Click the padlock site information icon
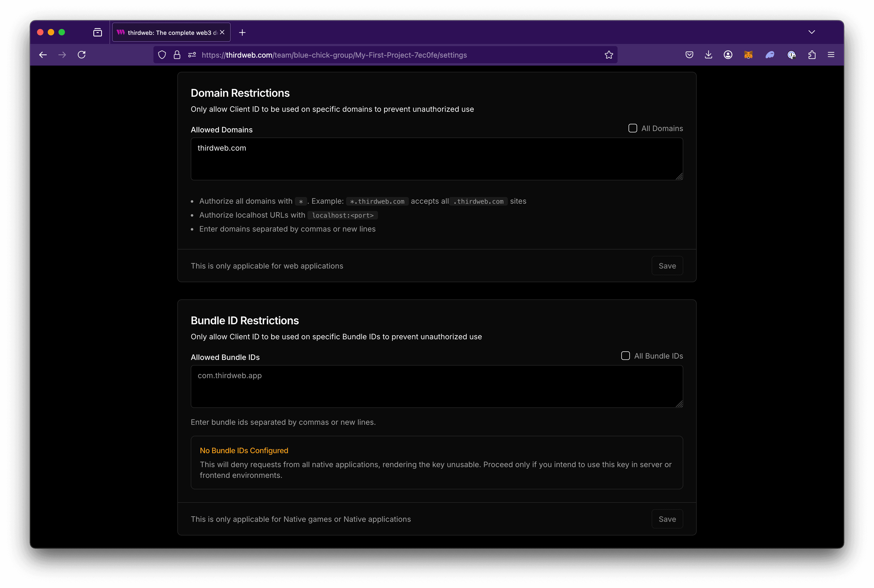Image resolution: width=874 pixels, height=588 pixels. 177,55
